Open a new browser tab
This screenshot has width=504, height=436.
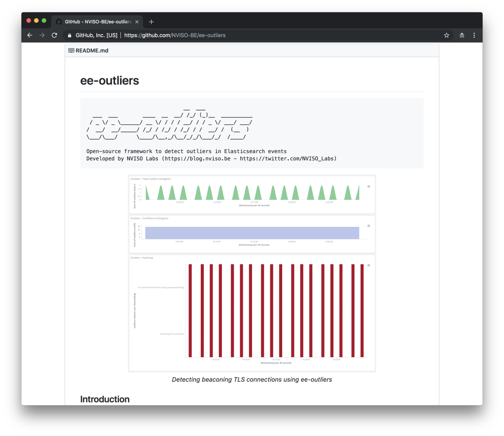(151, 22)
